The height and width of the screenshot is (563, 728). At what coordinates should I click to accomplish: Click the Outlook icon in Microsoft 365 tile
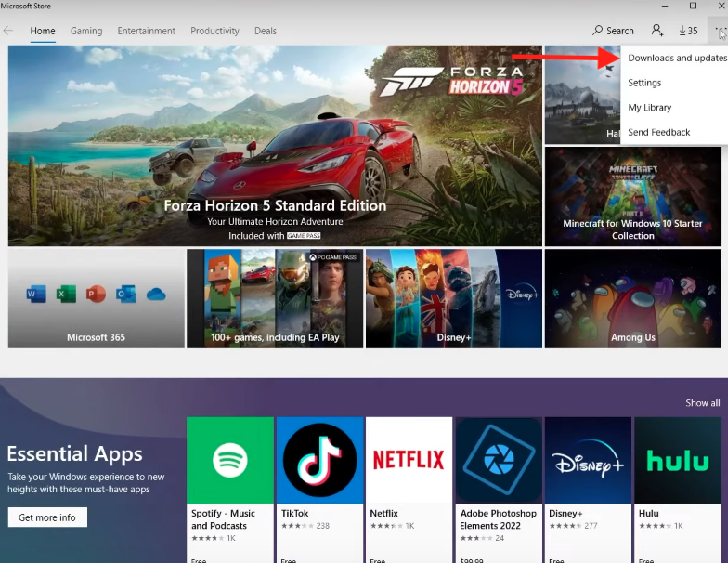126,294
